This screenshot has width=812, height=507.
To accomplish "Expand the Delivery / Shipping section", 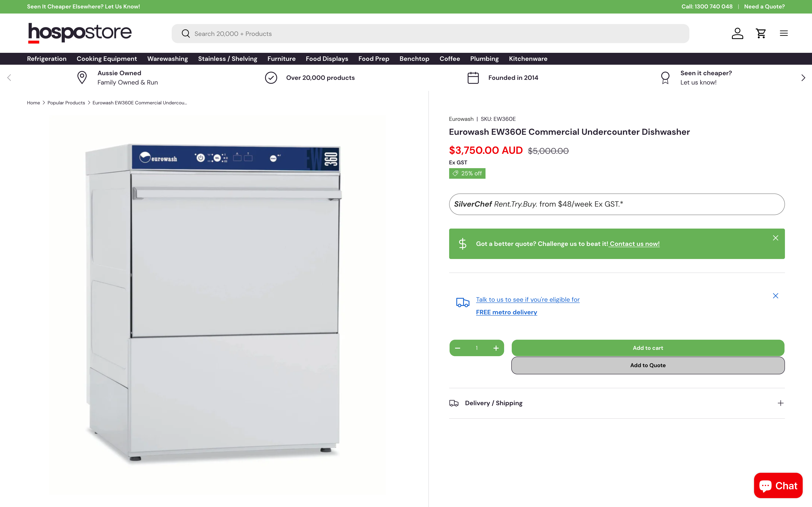I will 781,403.
